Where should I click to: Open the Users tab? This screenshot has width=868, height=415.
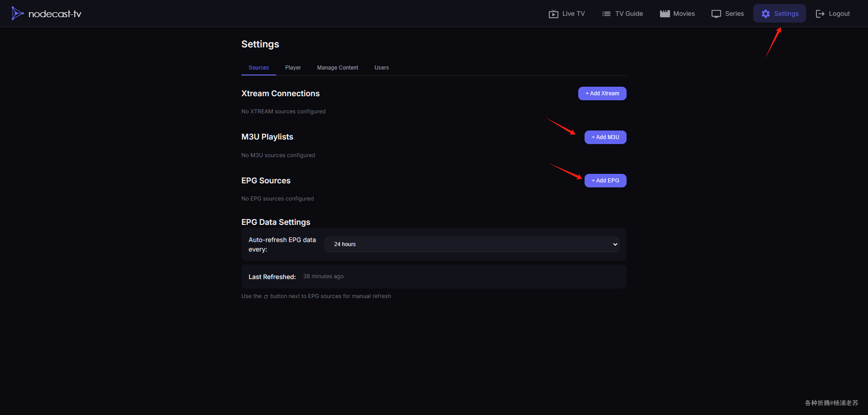coord(381,68)
